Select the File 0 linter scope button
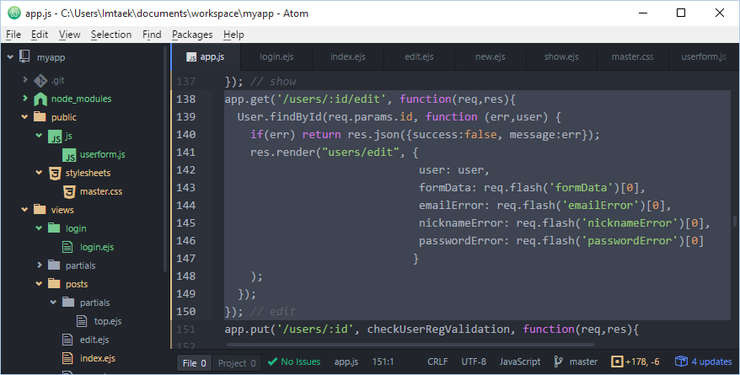The image size is (740, 375). coord(194,363)
